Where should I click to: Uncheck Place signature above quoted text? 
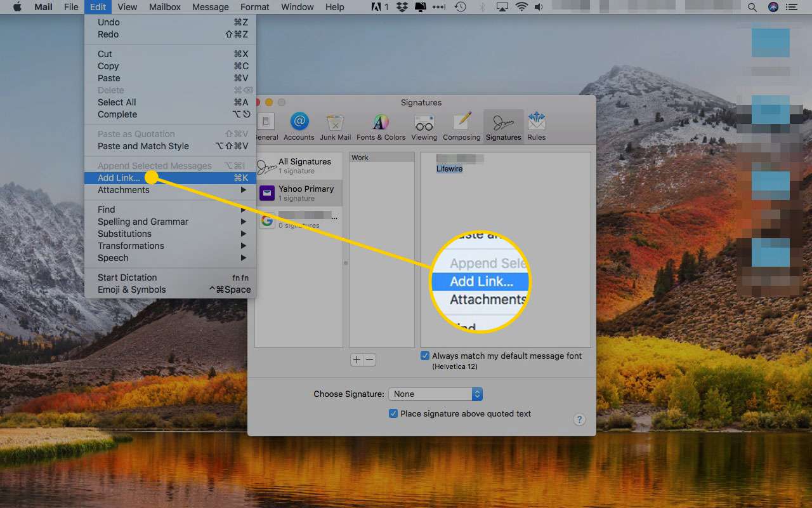coord(393,413)
